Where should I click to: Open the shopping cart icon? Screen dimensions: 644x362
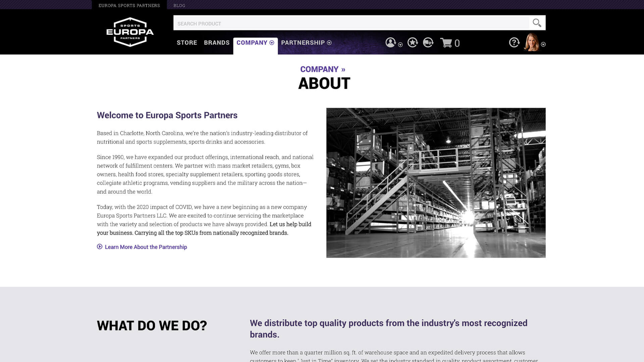pyautogui.click(x=446, y=43)
